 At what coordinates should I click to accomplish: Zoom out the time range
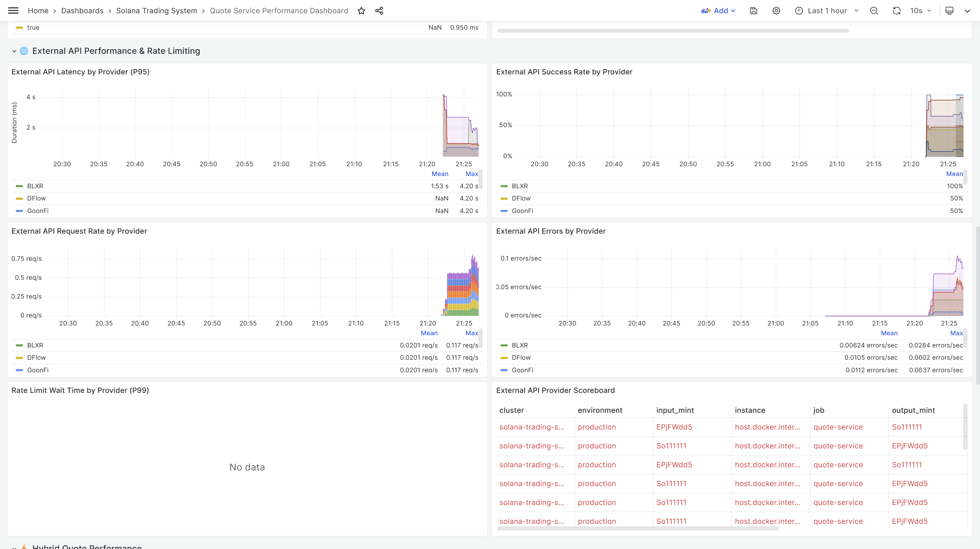[x=874, y=11]
